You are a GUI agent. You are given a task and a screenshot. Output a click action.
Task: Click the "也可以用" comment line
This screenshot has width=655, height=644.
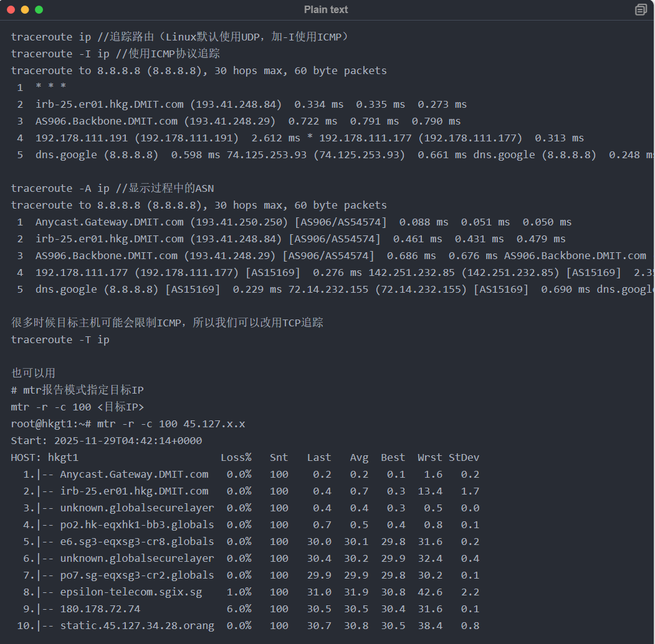click(33, 373)
